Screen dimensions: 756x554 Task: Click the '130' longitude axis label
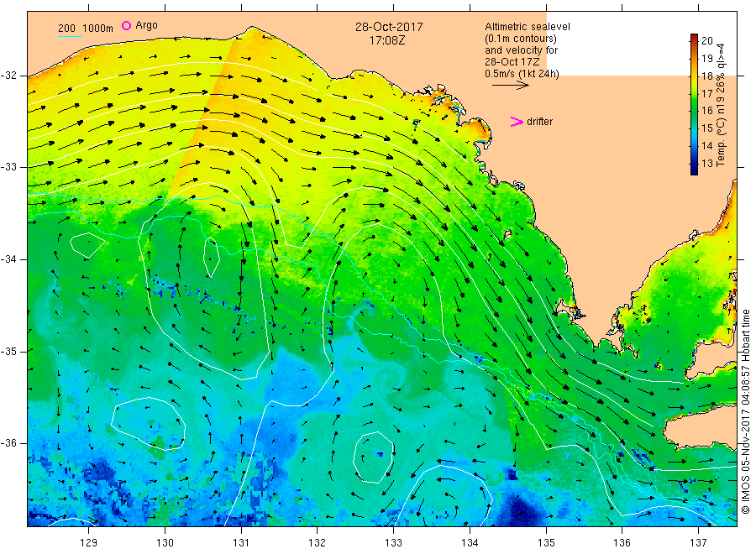(x=165, y=543)
